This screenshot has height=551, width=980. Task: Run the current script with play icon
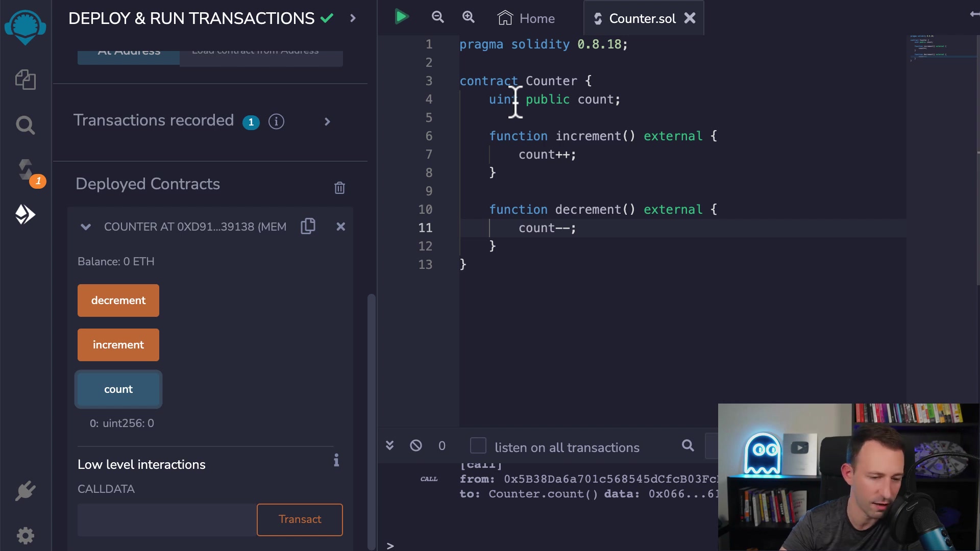tap(402, 17)
